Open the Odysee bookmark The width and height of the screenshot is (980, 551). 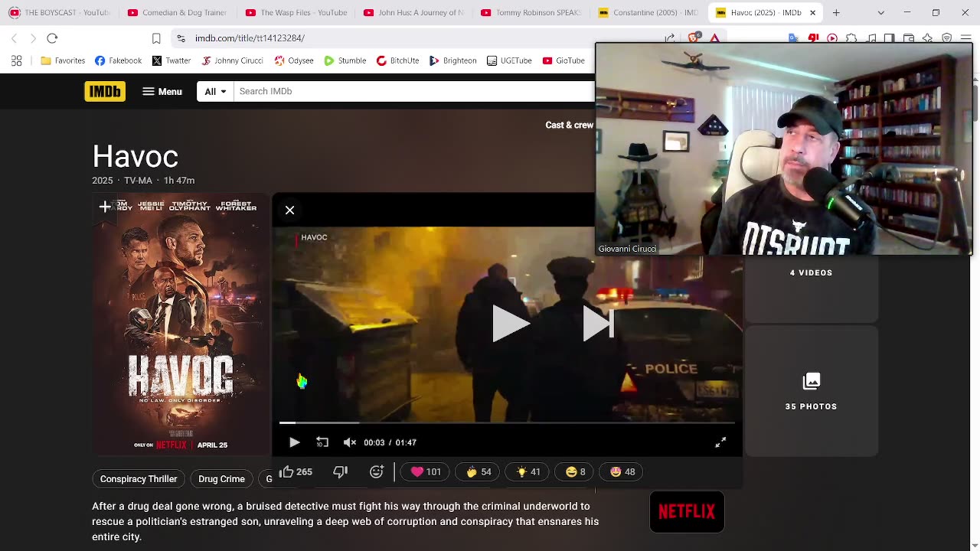coord(294,60)
